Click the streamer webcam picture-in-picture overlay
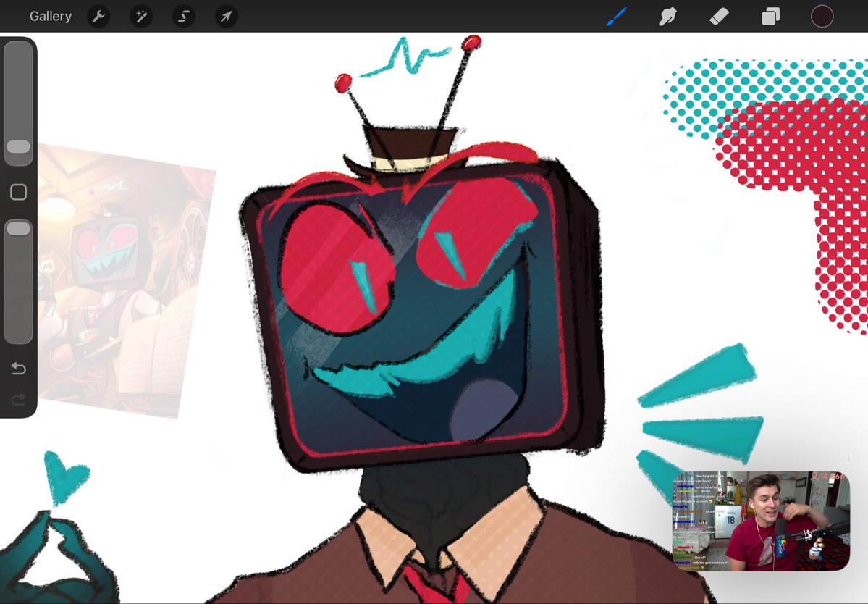The width and height of the screenshot is (868, 604). 761,521
